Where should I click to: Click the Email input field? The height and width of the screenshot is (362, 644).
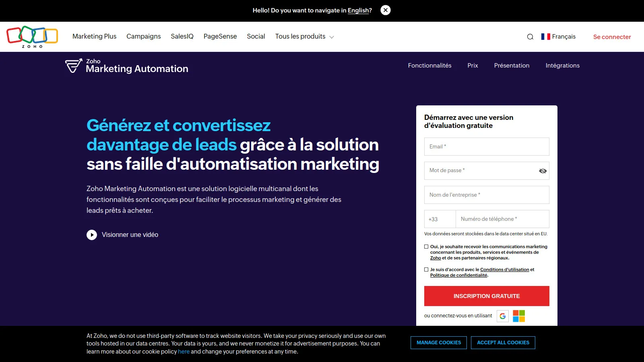[x=486, y=146]
